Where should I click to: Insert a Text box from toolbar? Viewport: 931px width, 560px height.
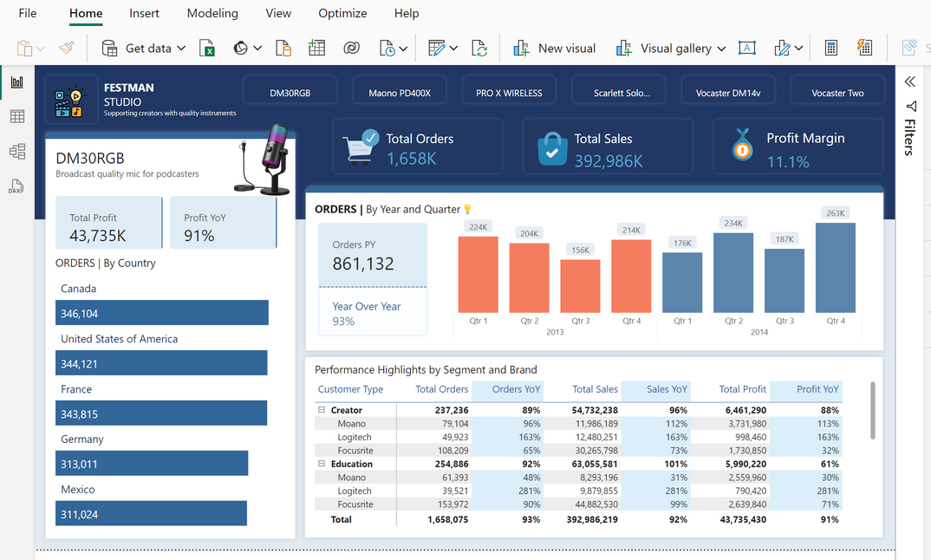[746, 49]
